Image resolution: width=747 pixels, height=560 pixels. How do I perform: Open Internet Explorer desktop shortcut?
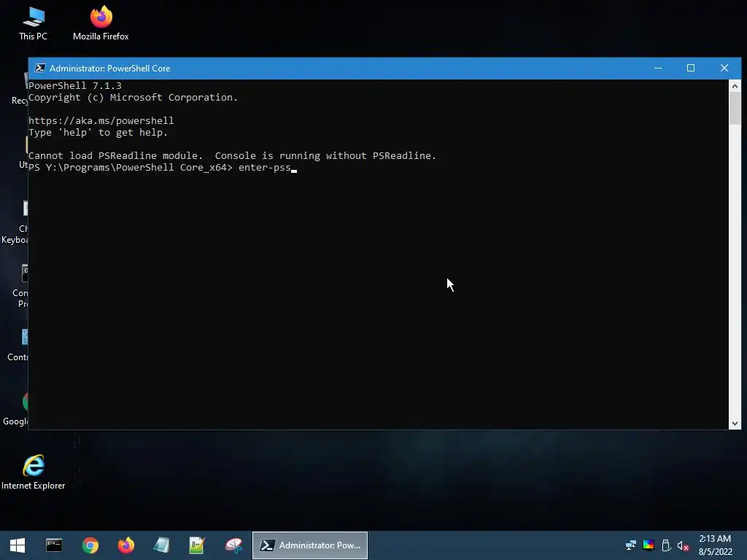[x=34, y=472]
